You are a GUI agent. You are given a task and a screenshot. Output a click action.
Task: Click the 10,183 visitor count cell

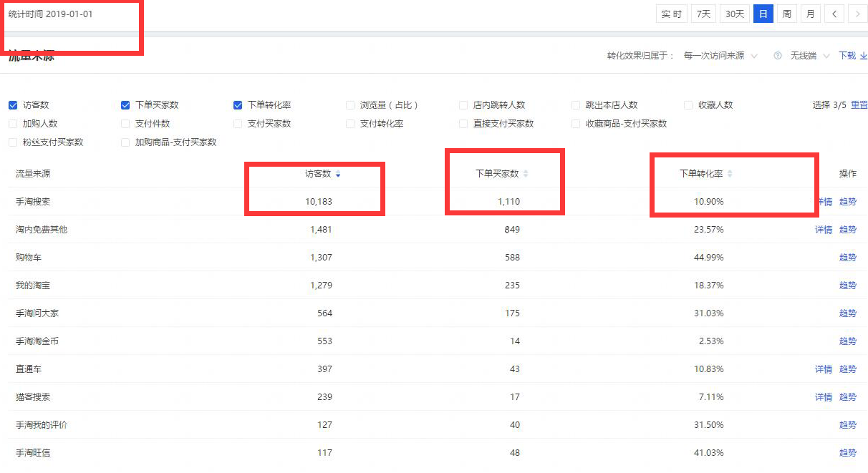[x=319, y=202]
